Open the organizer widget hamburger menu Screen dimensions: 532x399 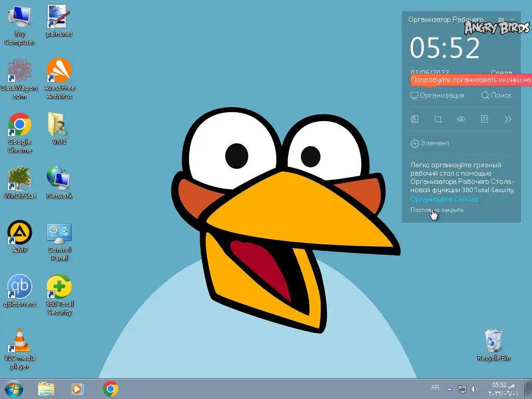[501, 20]
